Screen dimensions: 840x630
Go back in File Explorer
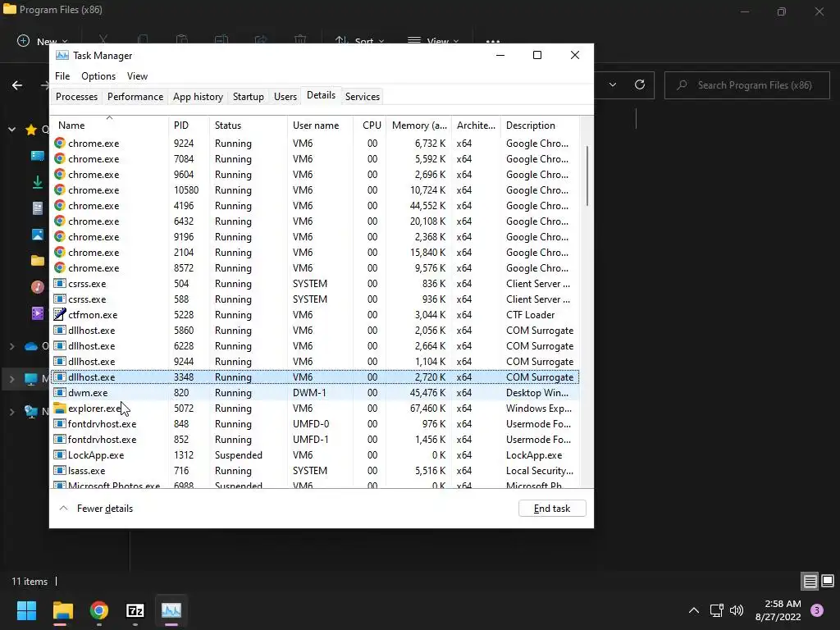point(17,85)
